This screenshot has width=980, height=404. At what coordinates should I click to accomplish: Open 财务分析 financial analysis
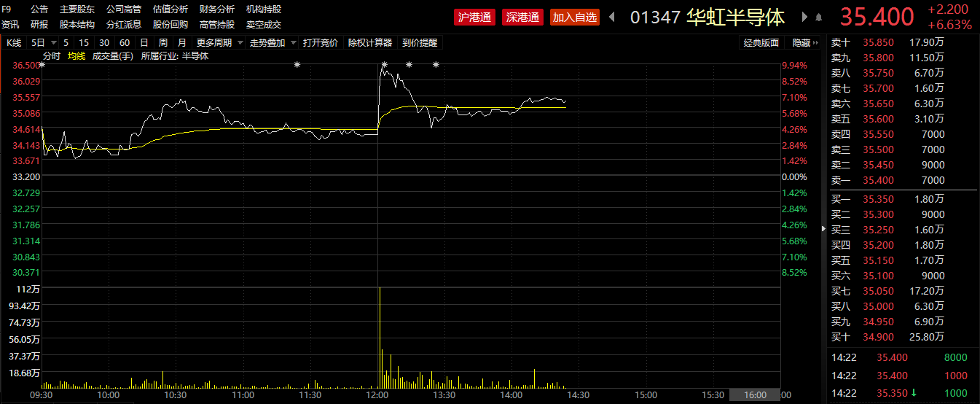(217, 9)
